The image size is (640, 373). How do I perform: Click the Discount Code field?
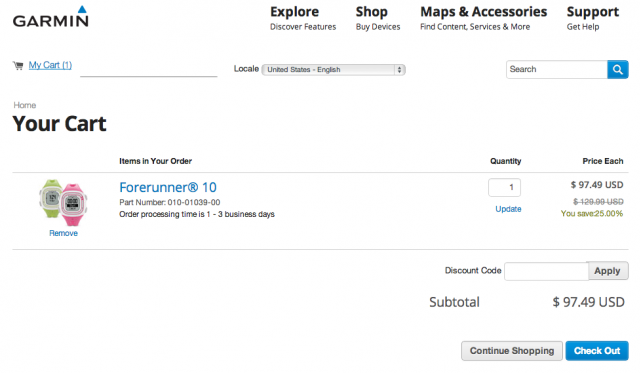(546, 271)
